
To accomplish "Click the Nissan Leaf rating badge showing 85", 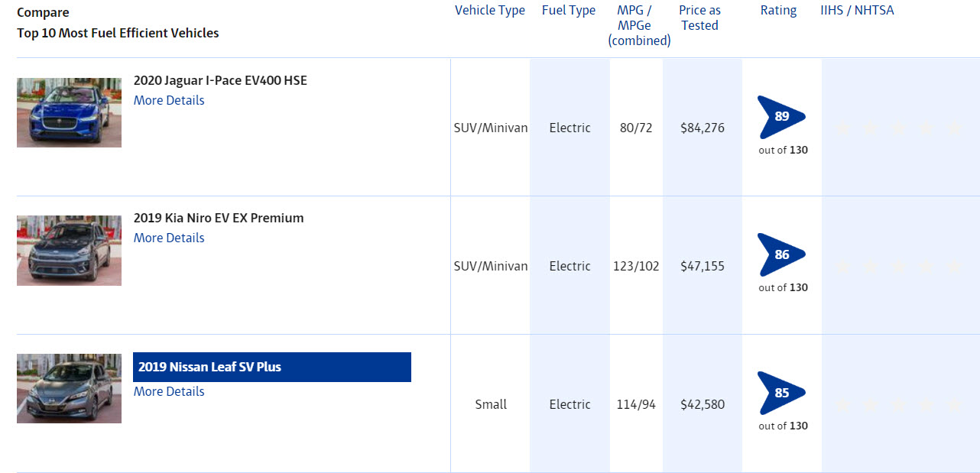I will tap(781, 393).
